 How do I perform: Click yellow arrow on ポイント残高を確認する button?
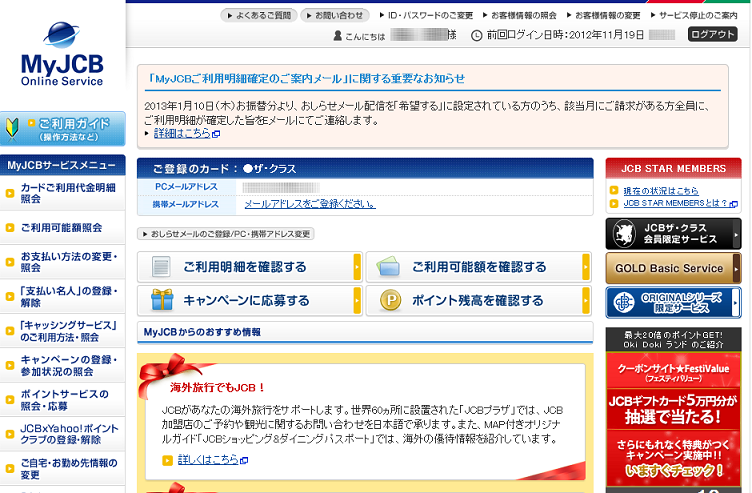pyautogui.click(x=586, y=300)
